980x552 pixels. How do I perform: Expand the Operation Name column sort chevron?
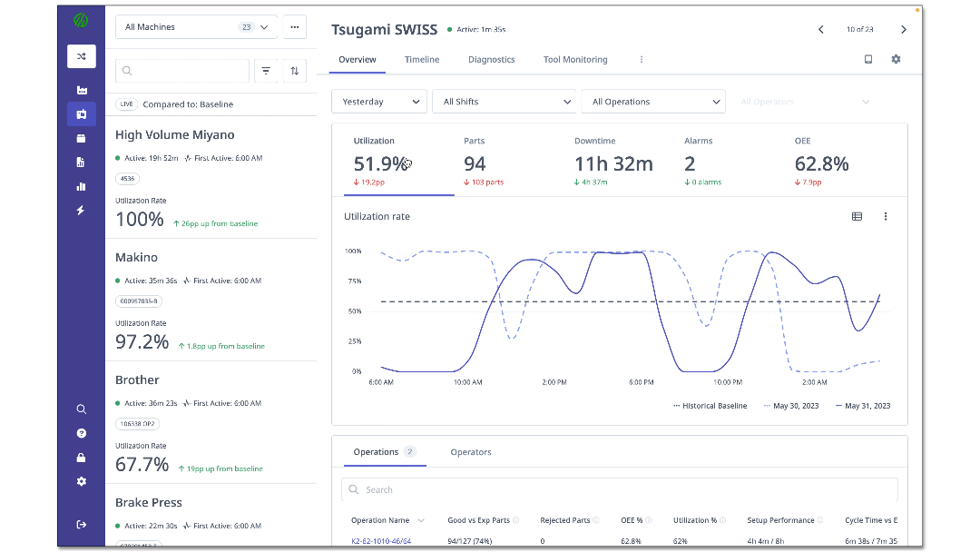tap(421, 520)
